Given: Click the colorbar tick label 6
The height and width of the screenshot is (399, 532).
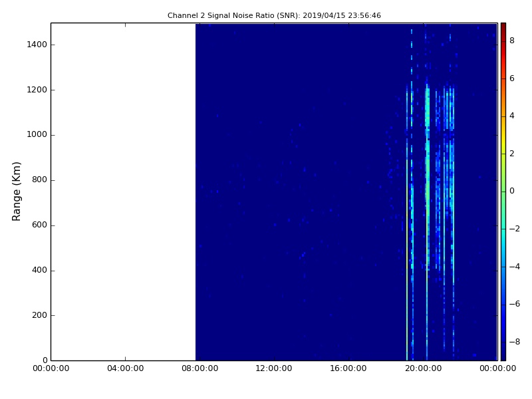Looking at the screenshot, I should 512,78.
